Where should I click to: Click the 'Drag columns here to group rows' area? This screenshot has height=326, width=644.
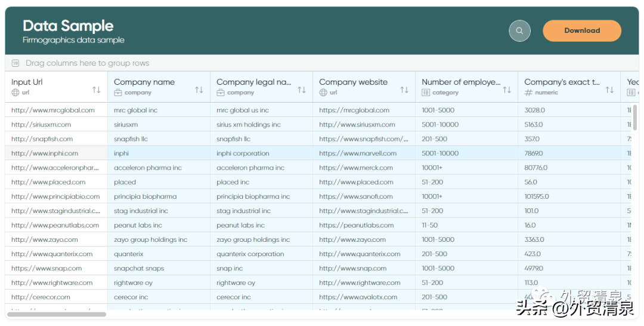tap(322, 63)
